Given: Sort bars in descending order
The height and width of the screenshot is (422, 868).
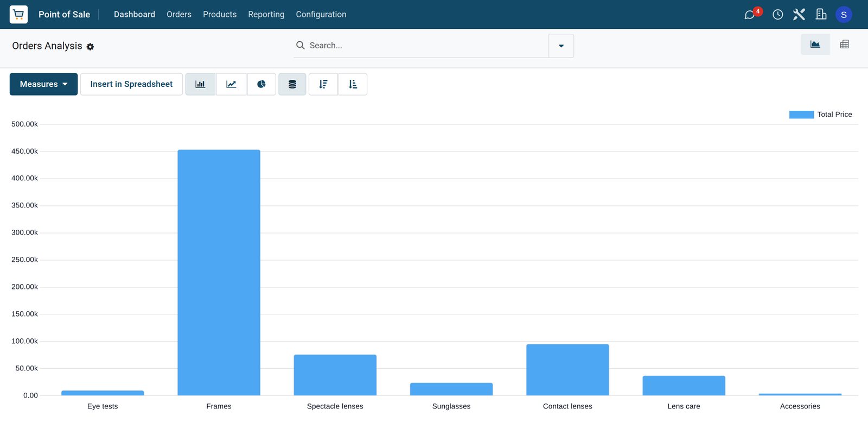Looking at the screenshot, I should click(323, 84).
